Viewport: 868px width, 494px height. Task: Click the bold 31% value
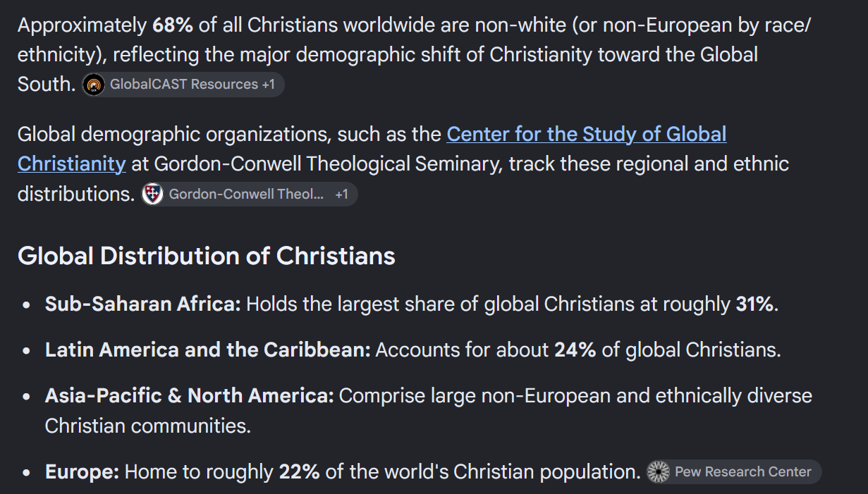point(754,304)
